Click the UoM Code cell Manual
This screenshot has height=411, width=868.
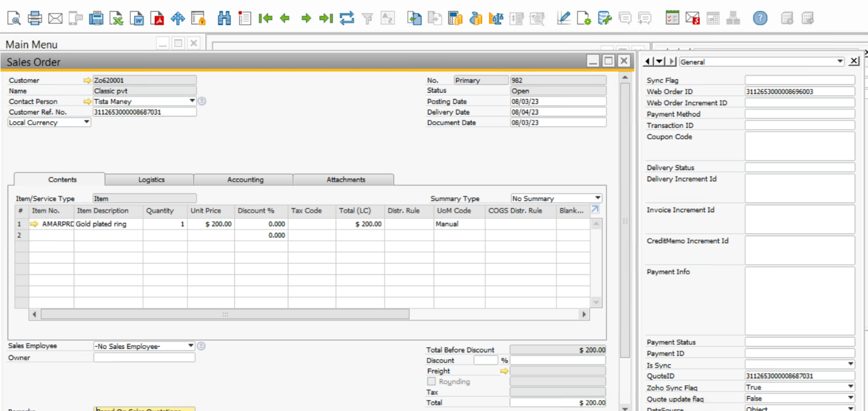pyautogui.click(x=459, y=224)
